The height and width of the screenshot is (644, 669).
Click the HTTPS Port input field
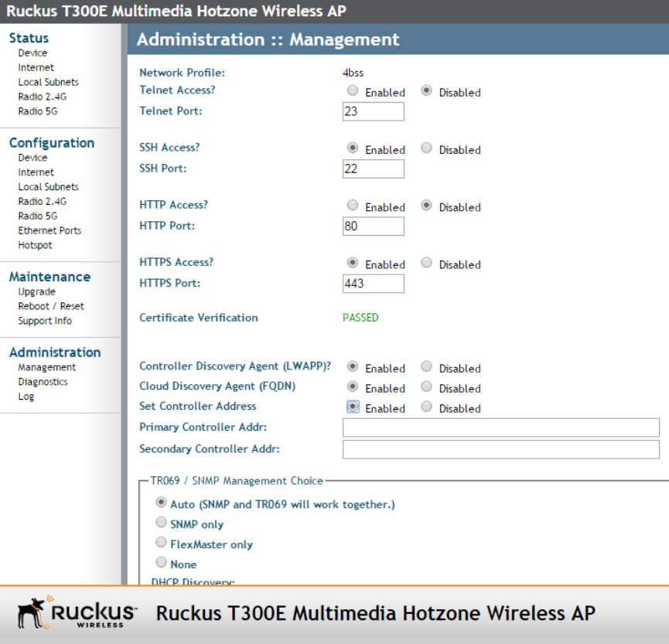[374, 284]
